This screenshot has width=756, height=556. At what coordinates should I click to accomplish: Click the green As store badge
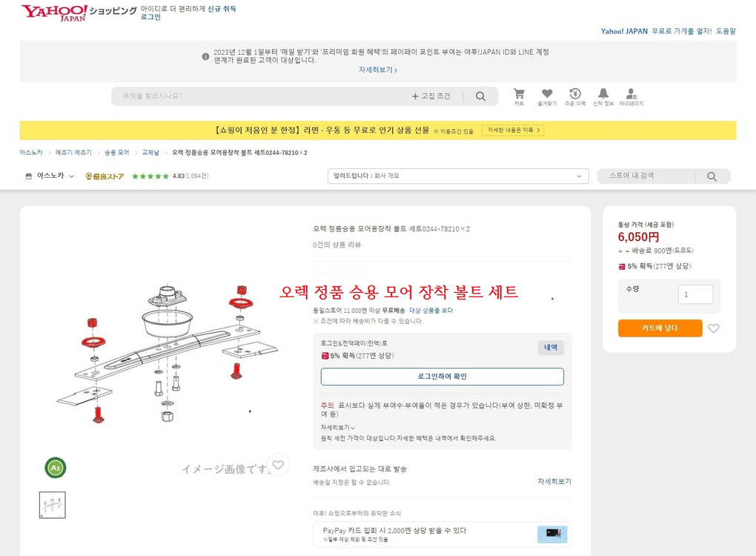pos(56,468)
